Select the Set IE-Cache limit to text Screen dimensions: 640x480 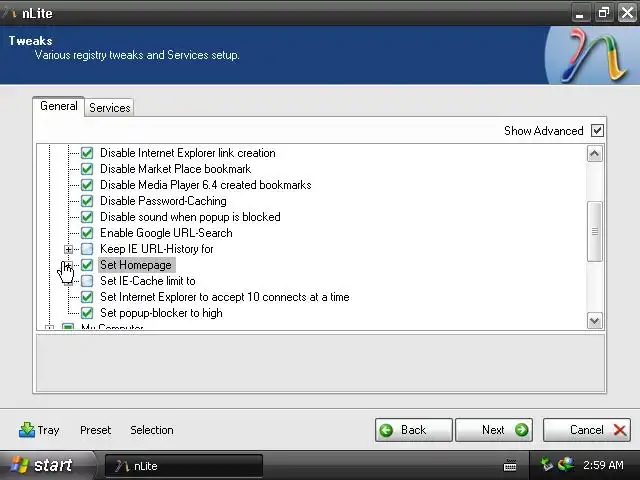click(x=148, y=281)
